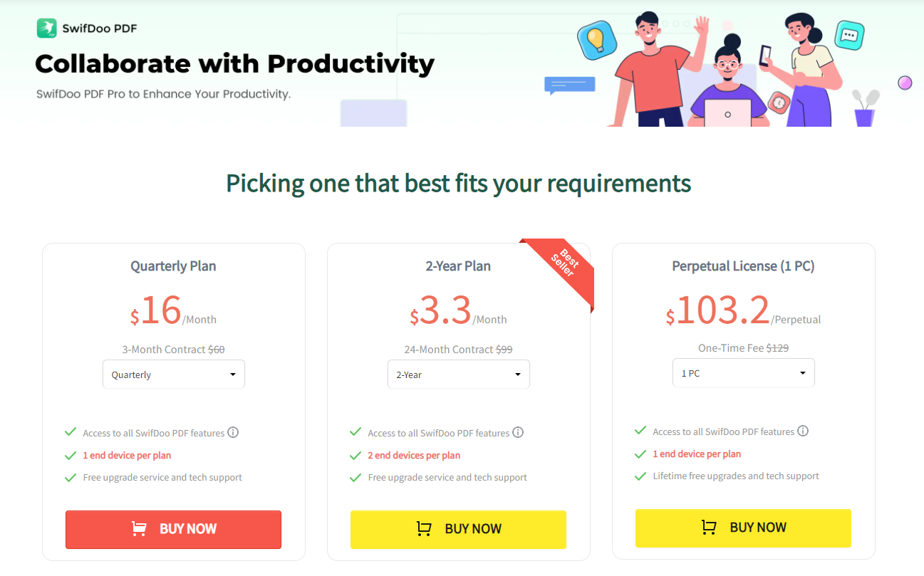Click the cart icon on Quarterly Buy Now

139,529
